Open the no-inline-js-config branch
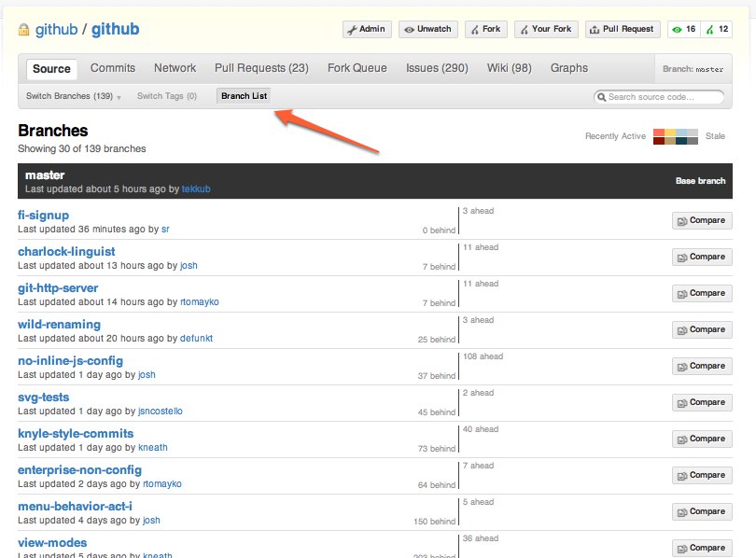The height and width of the screenshot is (558, 756). click(70, 361)
